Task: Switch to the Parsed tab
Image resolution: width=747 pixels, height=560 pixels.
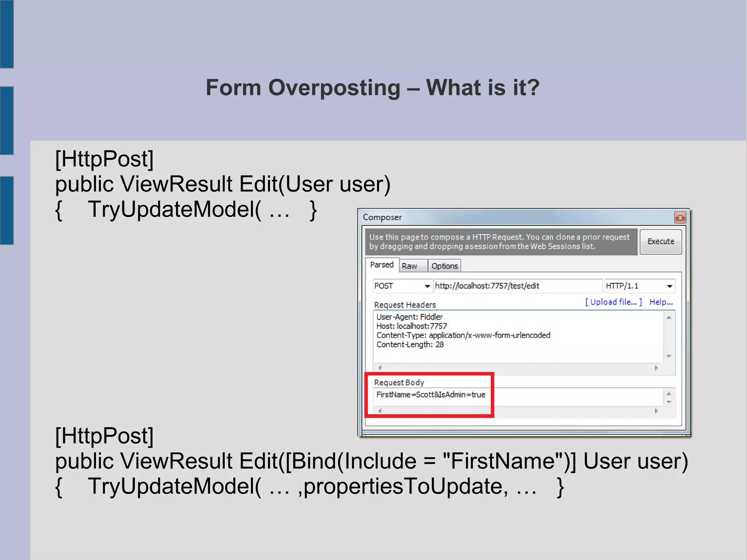Action: pyautogui.click(x=382, y=265)
